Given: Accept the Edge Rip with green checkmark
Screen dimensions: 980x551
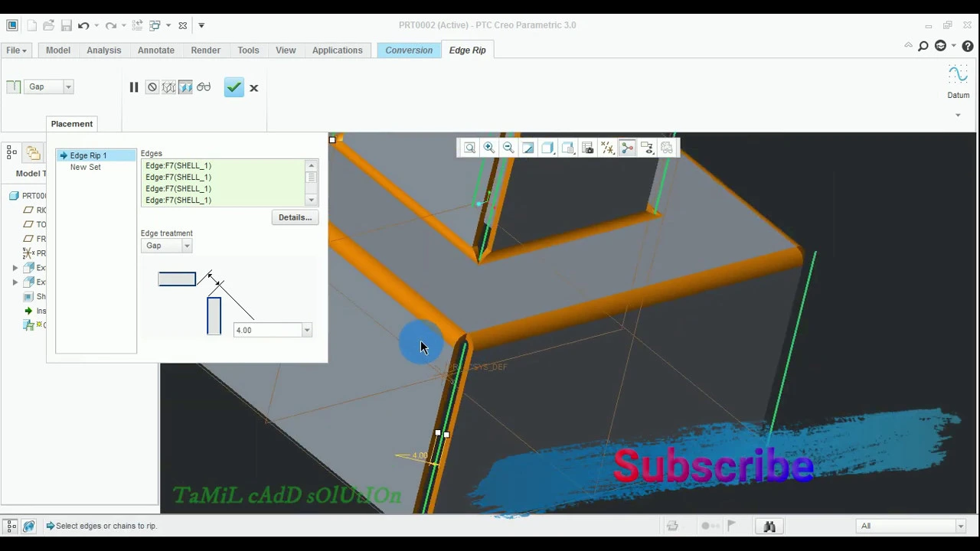Looking at the screenshot, I should coord(234,87).
